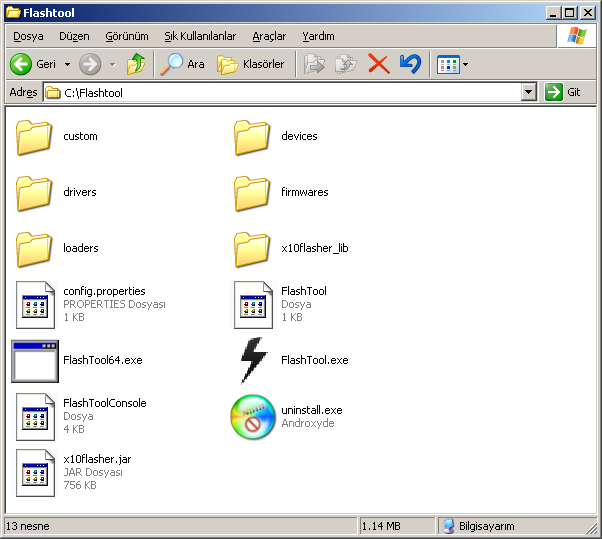Minimize the Flashtool window
The image size is (602, 539).
pos(553,13)
